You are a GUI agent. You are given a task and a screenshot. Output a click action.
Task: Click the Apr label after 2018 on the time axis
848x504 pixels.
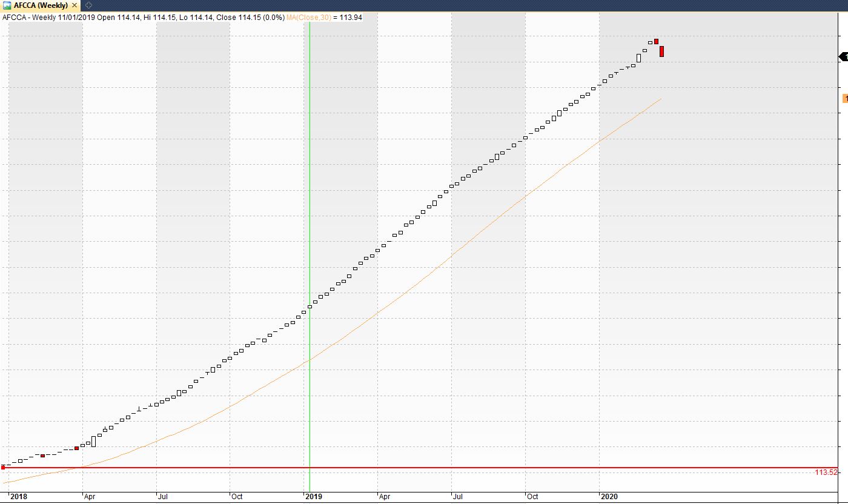click(90, 497)
